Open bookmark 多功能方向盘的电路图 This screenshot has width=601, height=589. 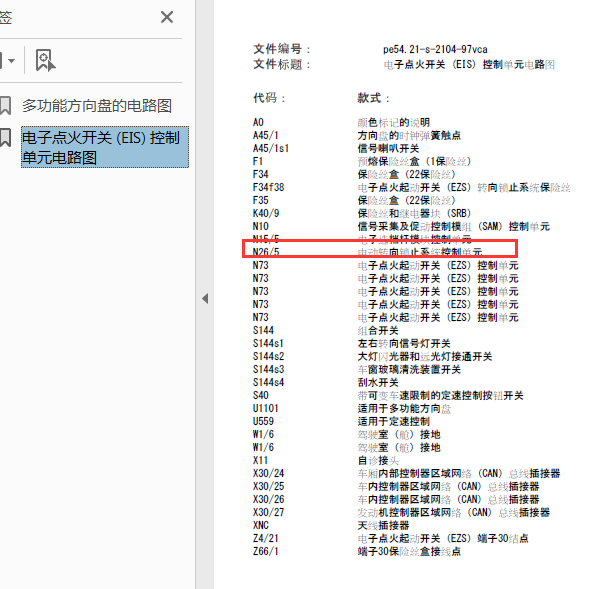[x=97, y=105]
